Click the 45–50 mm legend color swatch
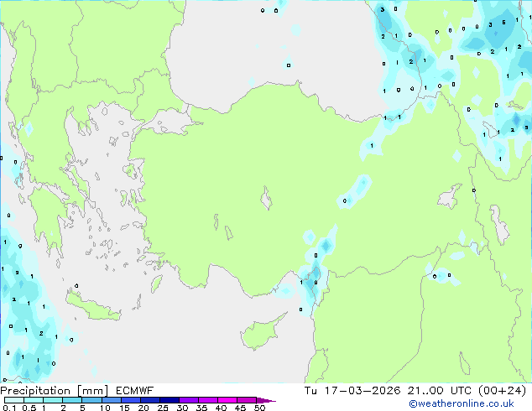The image size is (532, 411). (x=247, y=400)
